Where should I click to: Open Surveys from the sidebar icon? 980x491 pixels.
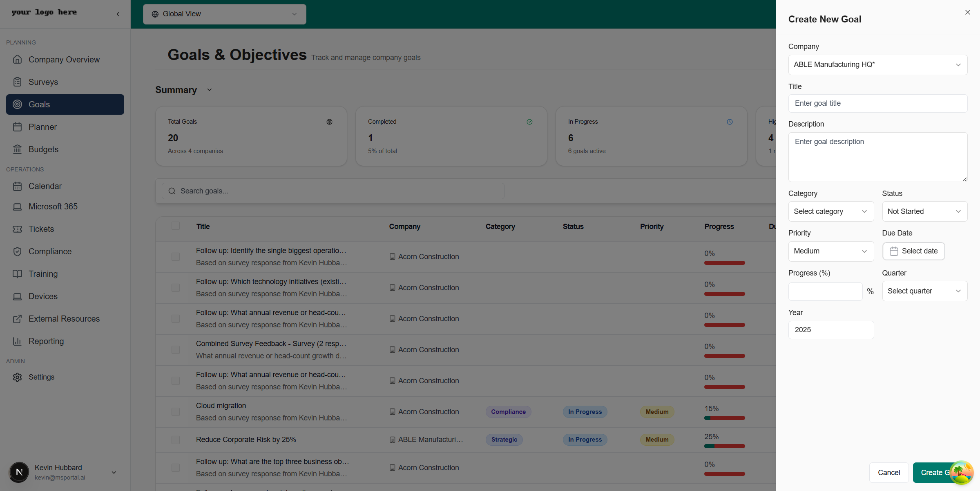click(x=18, y=82)
